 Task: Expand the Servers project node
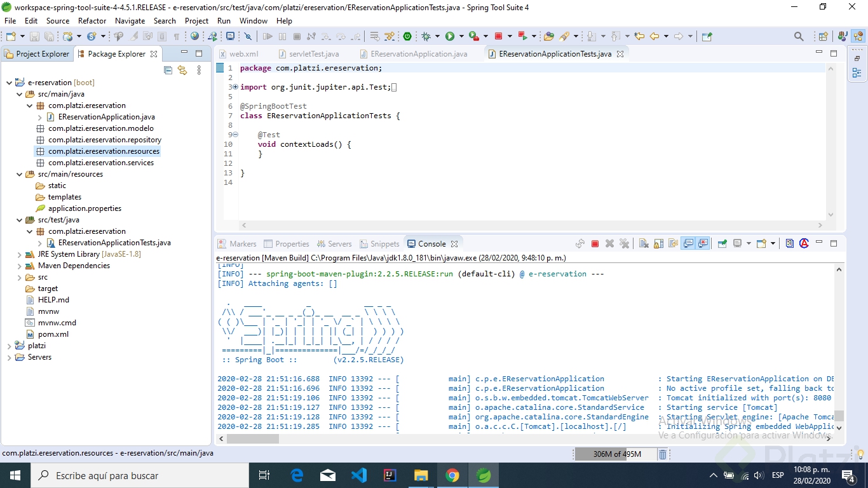[10, 357]
